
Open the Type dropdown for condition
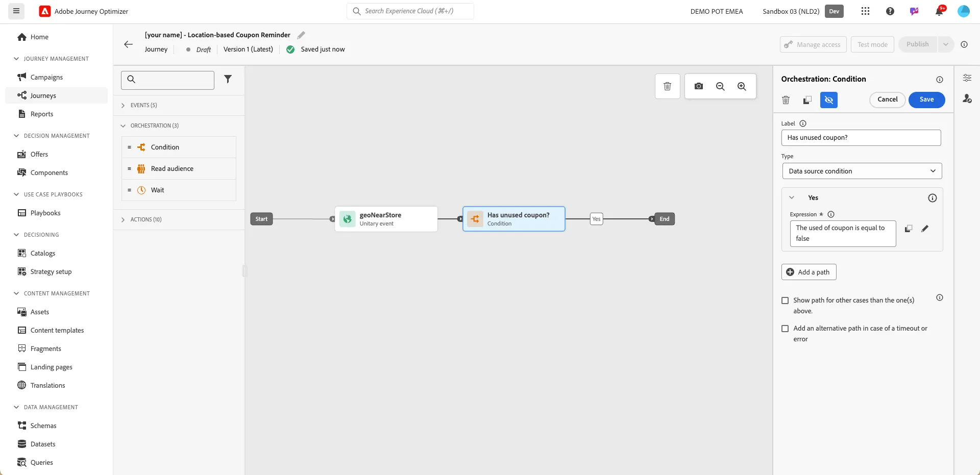click(x=862, y=171)
